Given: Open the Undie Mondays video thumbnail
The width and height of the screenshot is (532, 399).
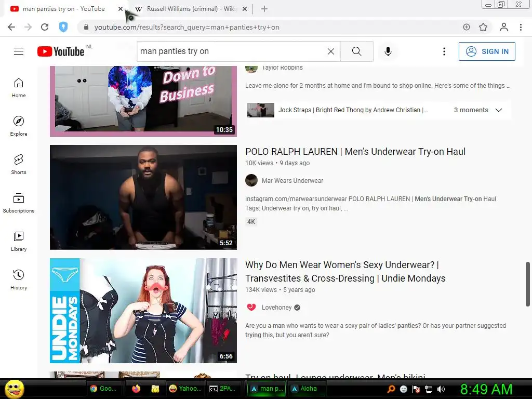Looking at the screenshot, I should point(143,311).
